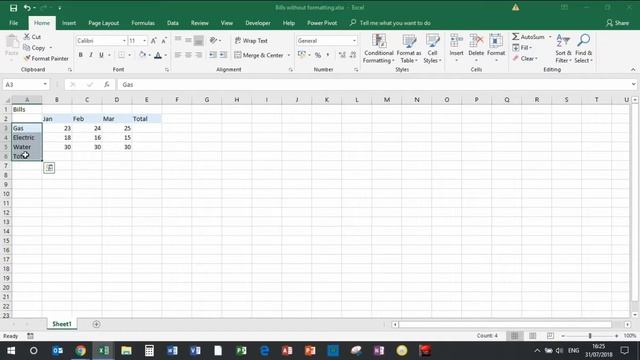Screen dimensions: 640x360
Task: Open the File tab
Action: pos(13,23)
